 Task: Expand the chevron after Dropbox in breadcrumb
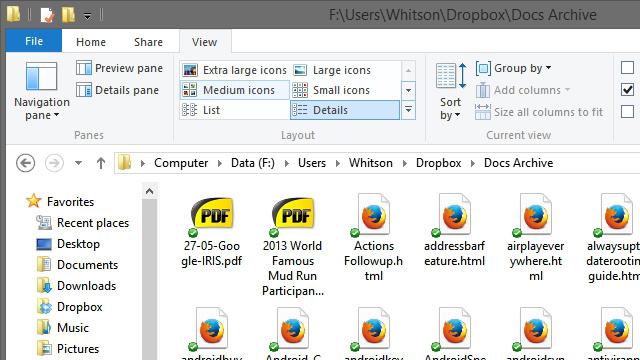(473, 163)
